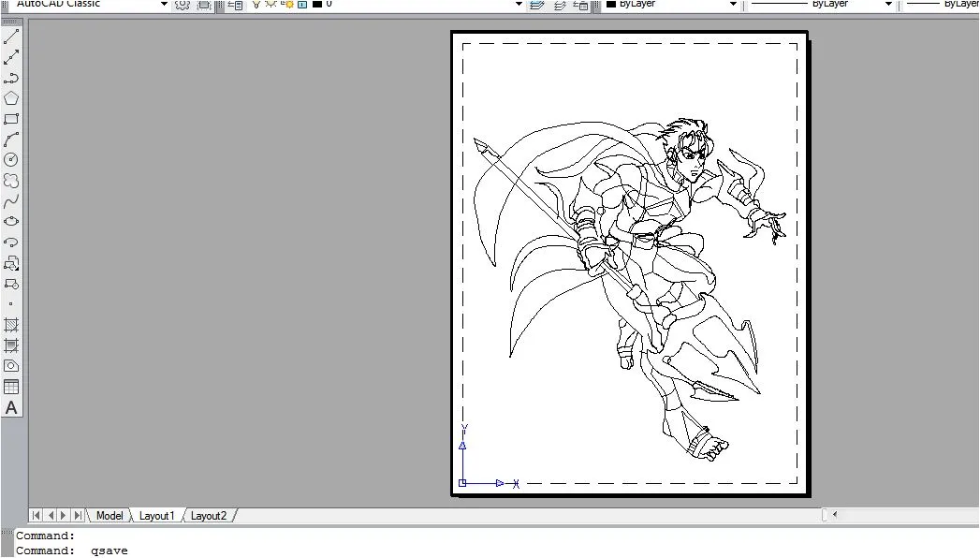
Task: Toggle layer 0 freeze sun icon
Action: (271, 4)
